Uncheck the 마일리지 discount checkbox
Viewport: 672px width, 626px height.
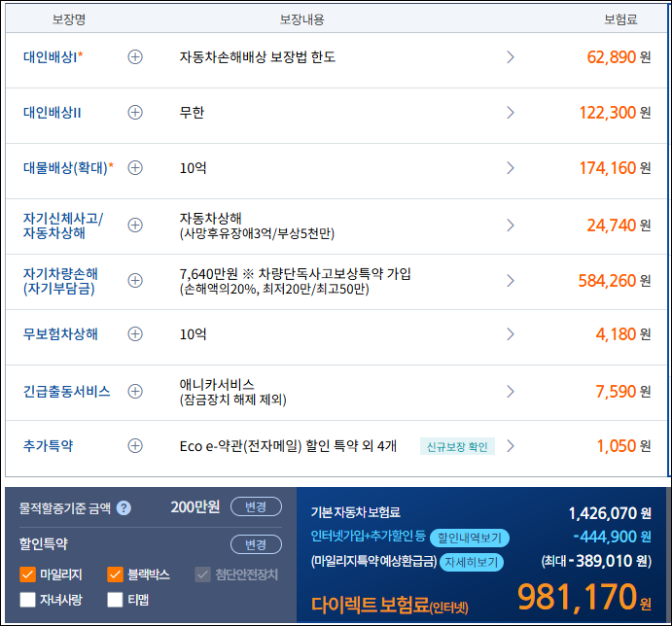28,574
